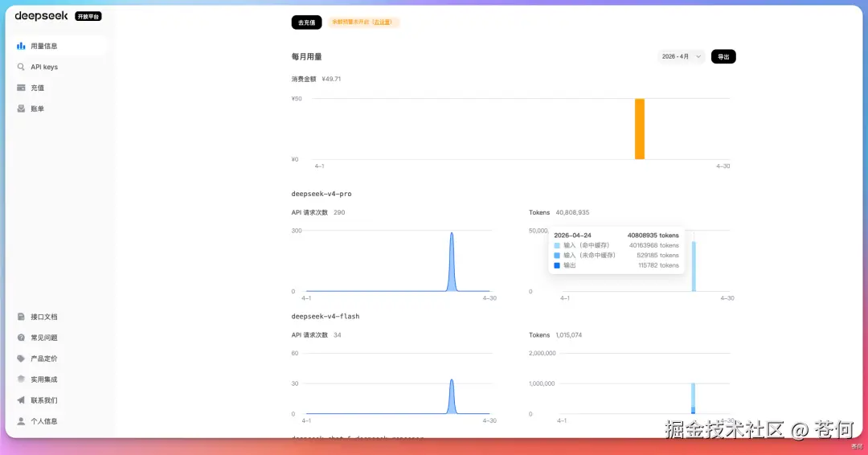Image resolution: width=868 pixels, height=455 pixels.
Task: Click the 导出 export button
Action: 723,56
